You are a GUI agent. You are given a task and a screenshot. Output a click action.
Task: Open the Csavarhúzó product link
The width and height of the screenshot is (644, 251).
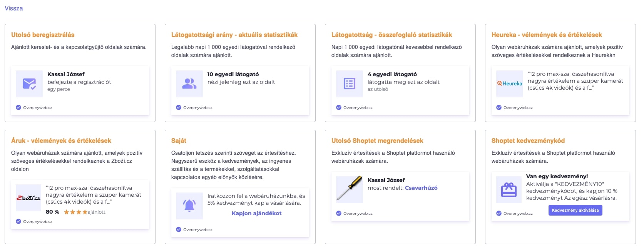(x=421, y=188)
